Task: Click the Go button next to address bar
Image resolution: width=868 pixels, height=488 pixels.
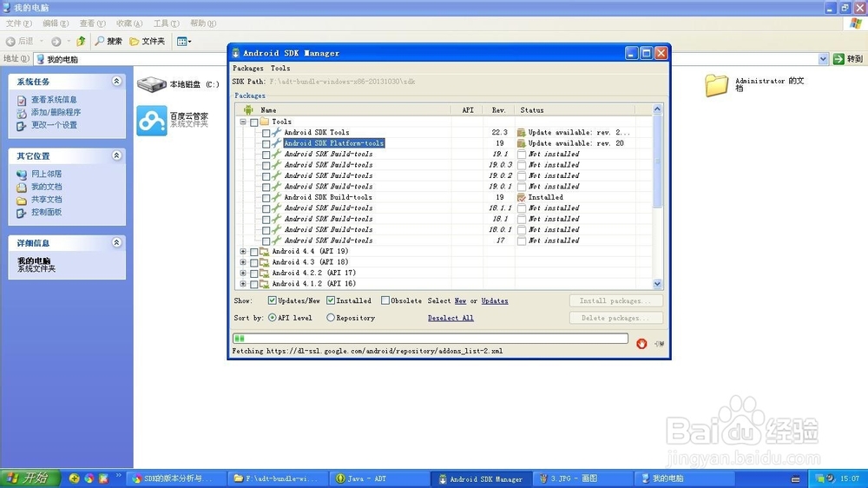Action: (848, 59)
